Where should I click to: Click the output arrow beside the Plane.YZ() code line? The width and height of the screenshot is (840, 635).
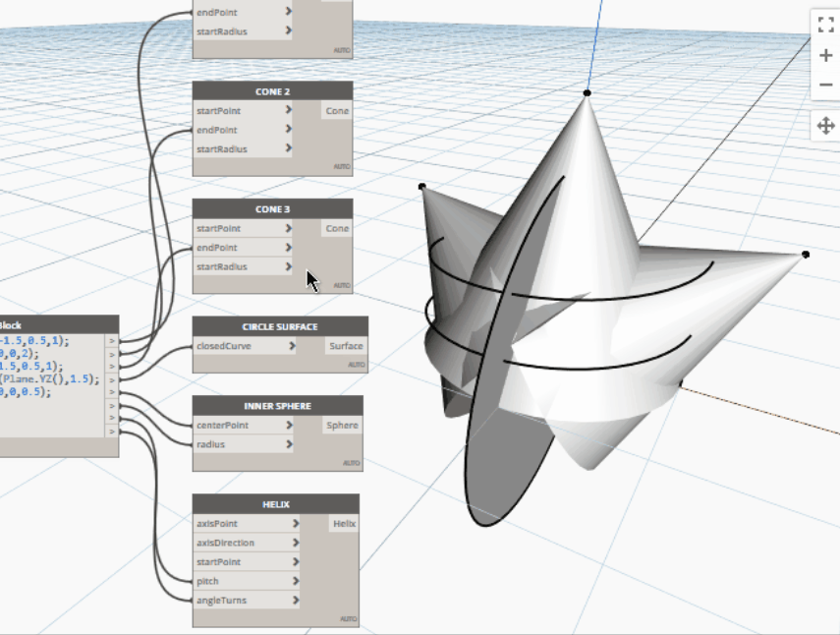tap(112, 380)
